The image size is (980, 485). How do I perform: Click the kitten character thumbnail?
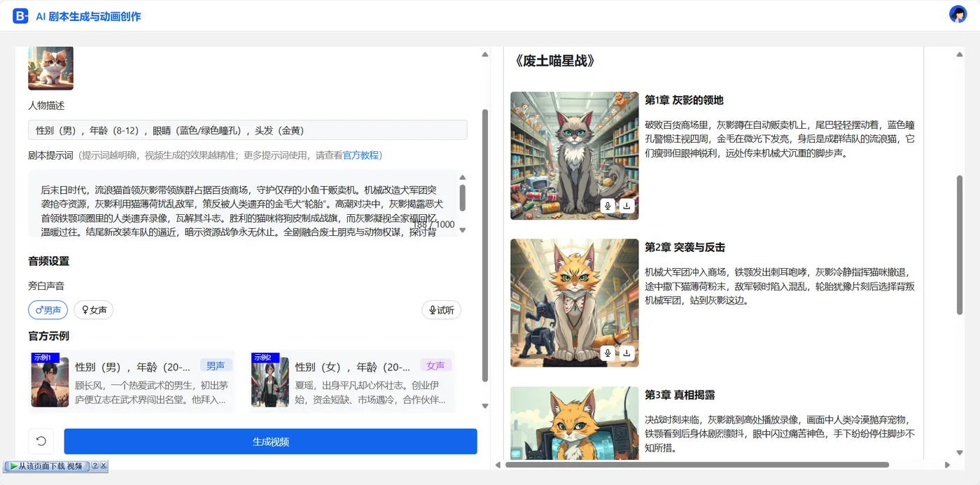tap(50, 68)
